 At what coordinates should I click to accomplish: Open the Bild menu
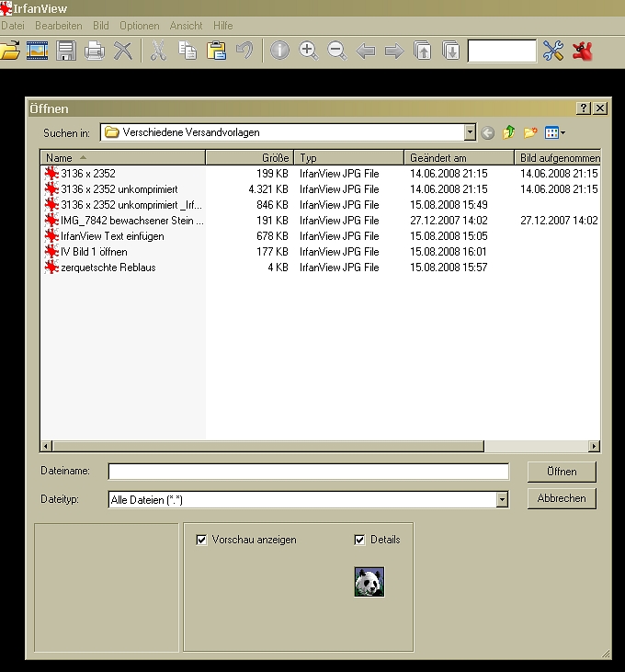101,26
